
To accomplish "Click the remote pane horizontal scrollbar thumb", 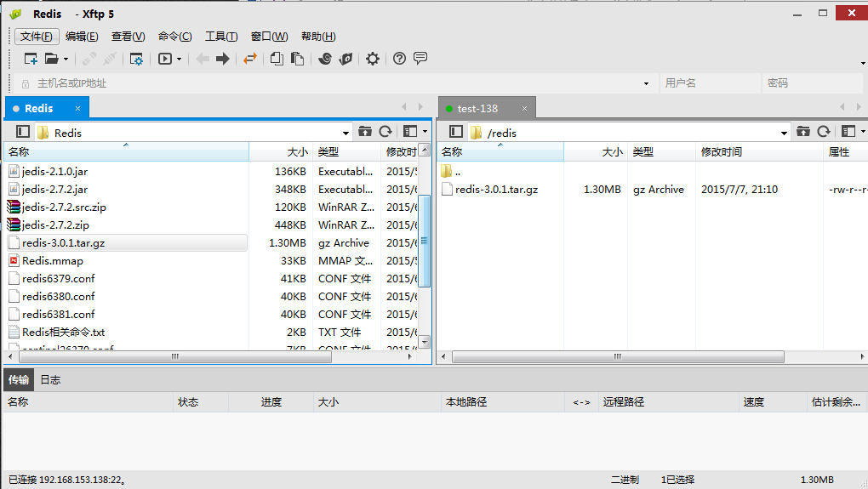I will point(618,357).
